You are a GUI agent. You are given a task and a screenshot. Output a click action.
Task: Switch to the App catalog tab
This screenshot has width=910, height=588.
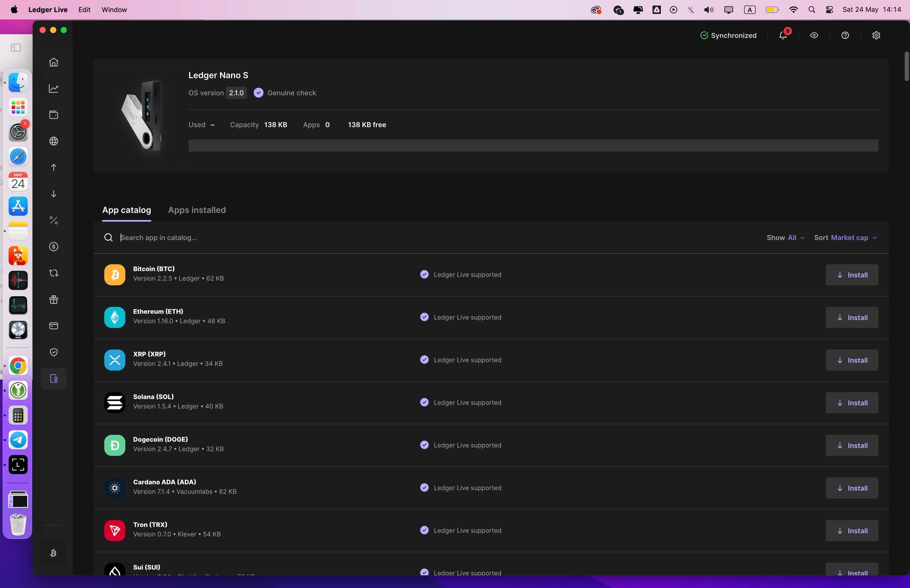126,210
